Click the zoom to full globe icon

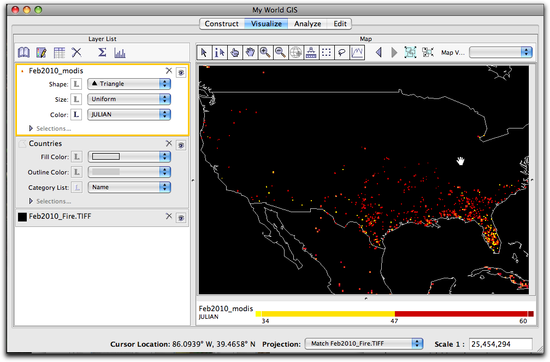click(296, 53)
